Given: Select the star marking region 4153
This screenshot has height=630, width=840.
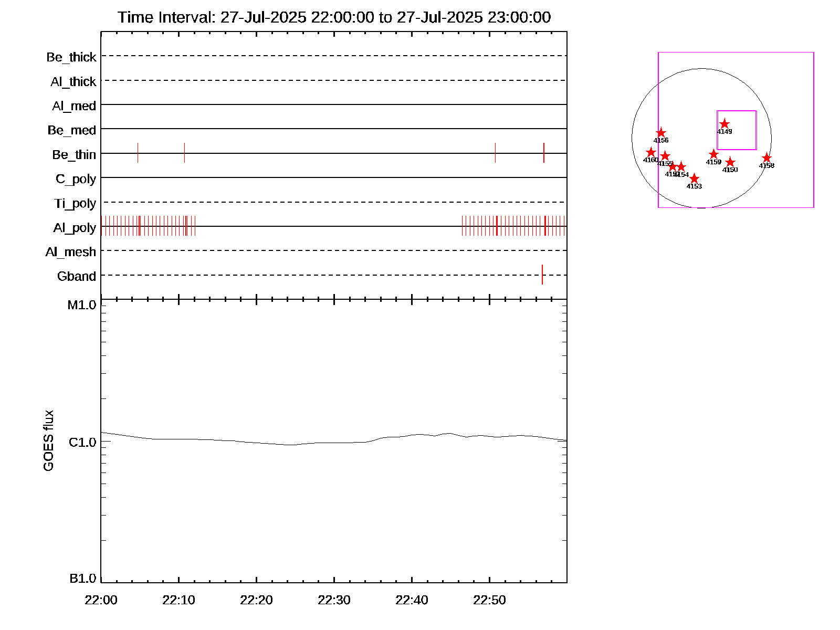Looking at the screenshot, I should pos(694,178).
